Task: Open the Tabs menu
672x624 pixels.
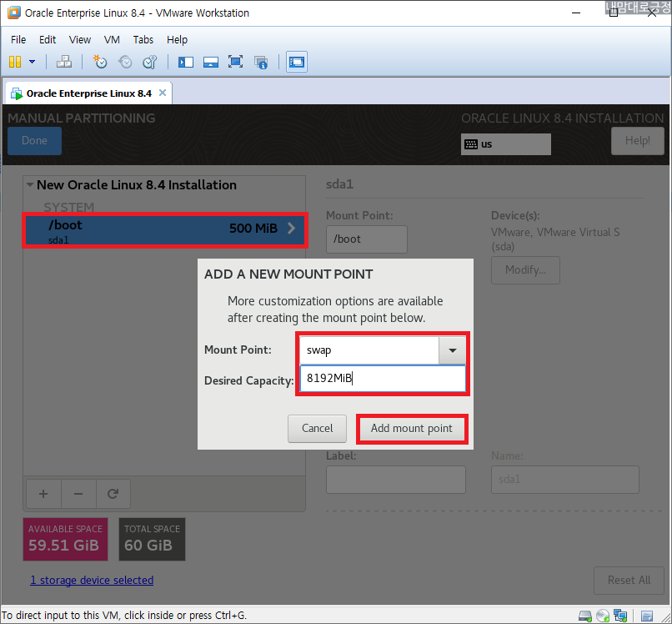Action: [x=143, y=40]
